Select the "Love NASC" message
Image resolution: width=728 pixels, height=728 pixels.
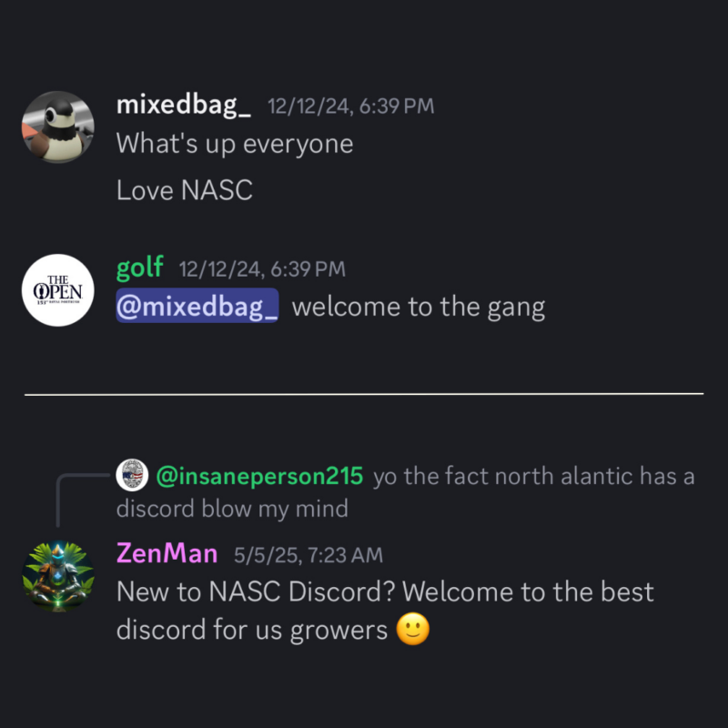coord(185,190)
